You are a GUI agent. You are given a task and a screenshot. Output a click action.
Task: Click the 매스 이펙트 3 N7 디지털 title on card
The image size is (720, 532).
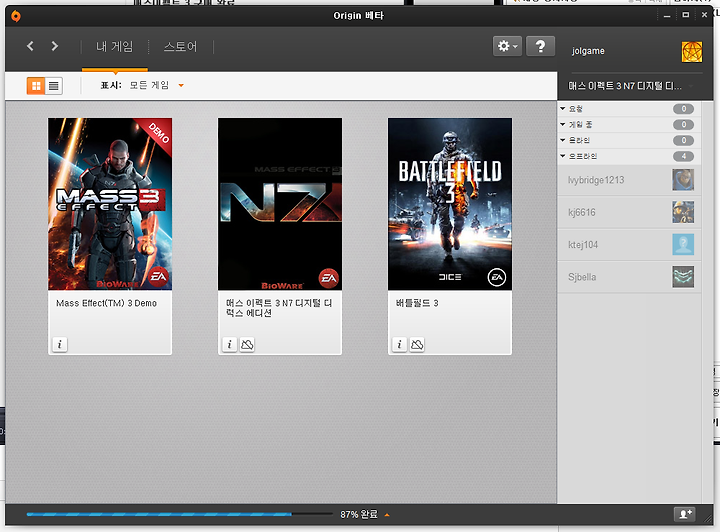click(x=279, y=308)
